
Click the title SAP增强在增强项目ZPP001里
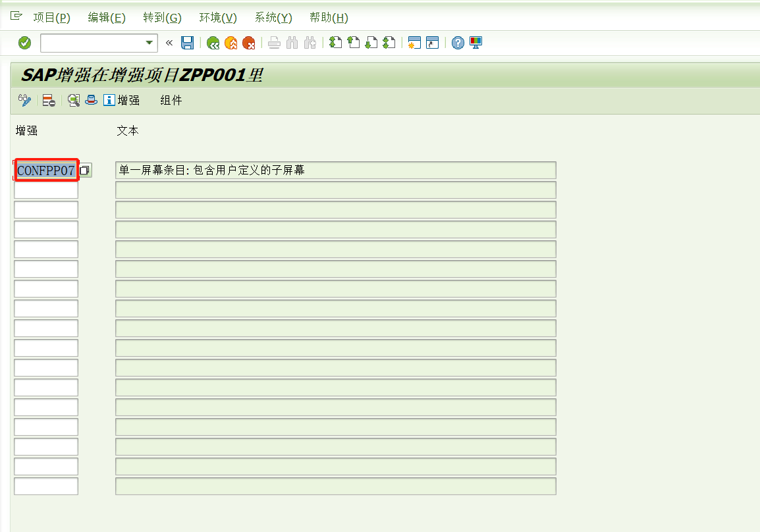tap(142, 75)
